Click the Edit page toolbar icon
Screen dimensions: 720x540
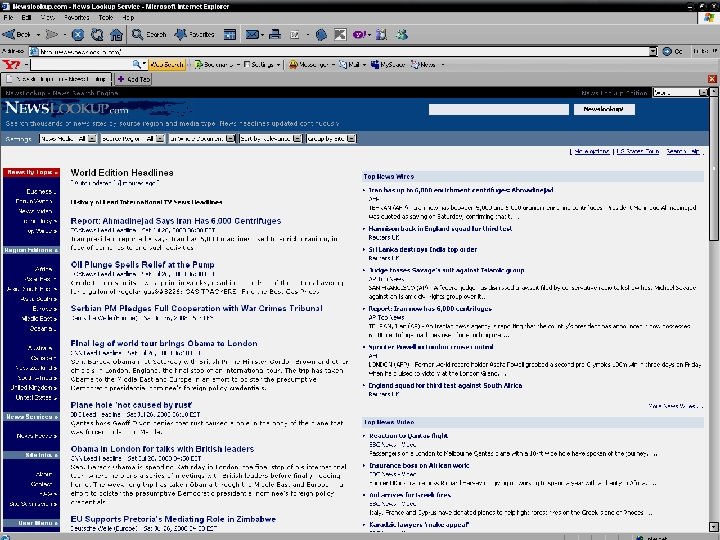pos(295,34)
